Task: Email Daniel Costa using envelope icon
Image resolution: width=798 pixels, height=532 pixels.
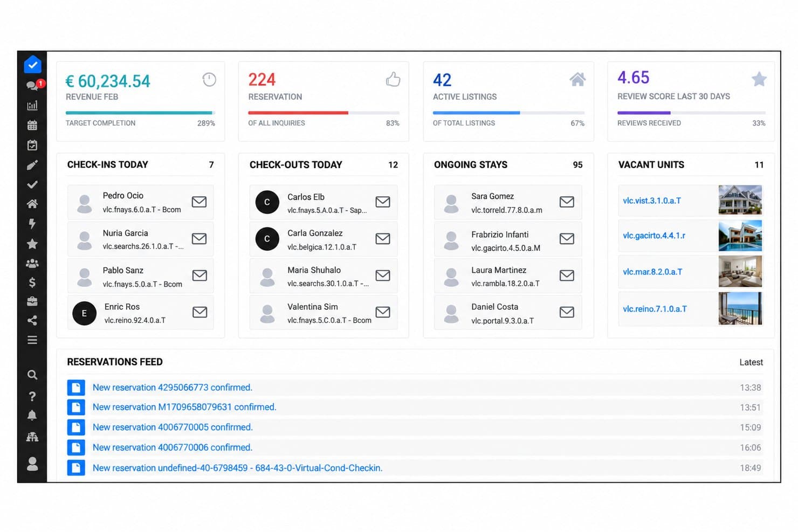Action: 567,312
